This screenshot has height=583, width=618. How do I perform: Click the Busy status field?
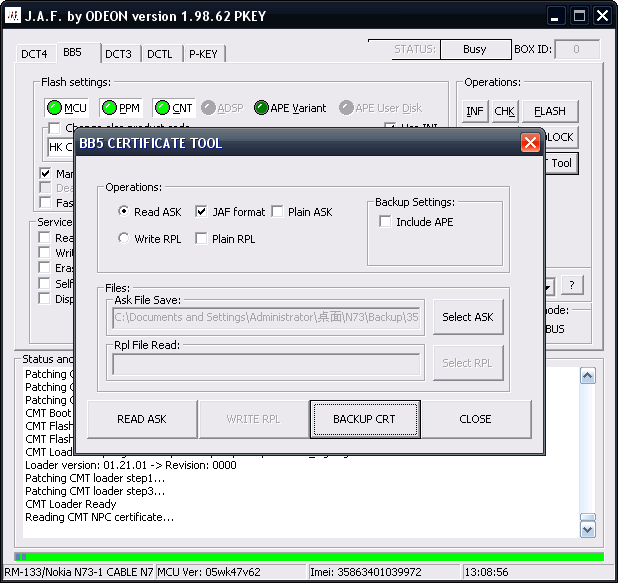475,49
